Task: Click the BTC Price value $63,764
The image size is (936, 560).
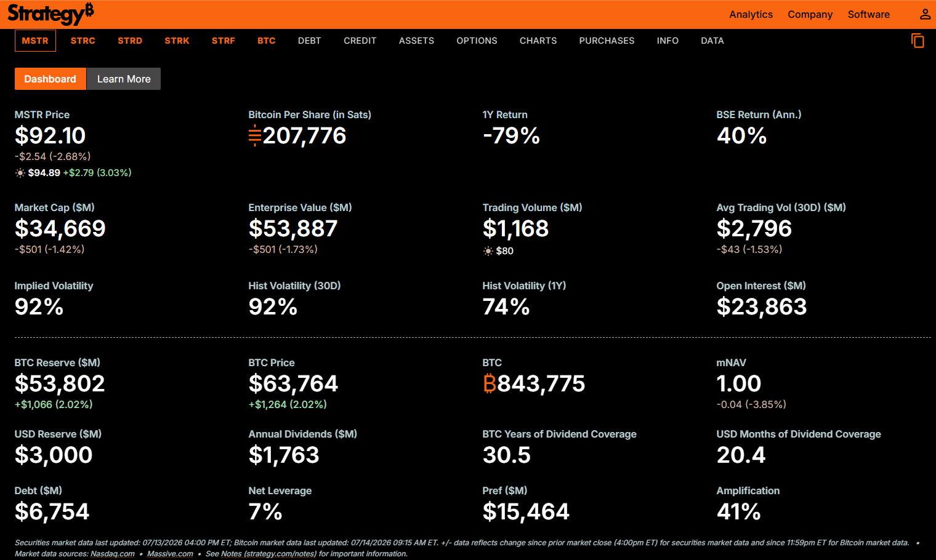Action: [x=293, y=384]
